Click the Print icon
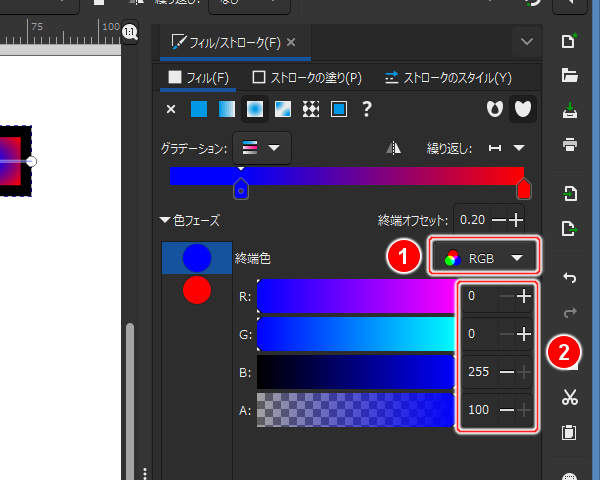 570,145
